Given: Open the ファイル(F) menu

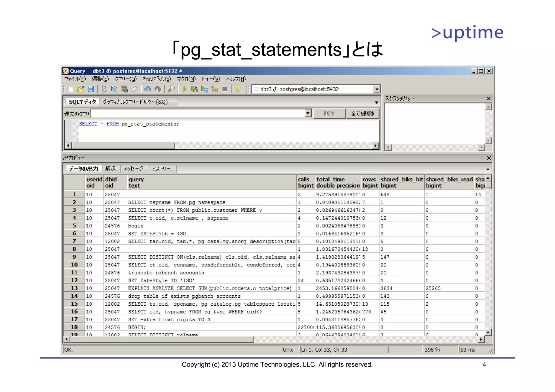Looking at the screenshot, I should (75, 79).
